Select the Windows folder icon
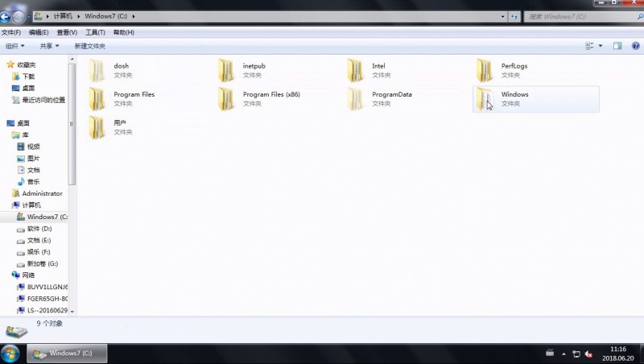The width and height of the screenshot is (644, 364). point(485,99)
